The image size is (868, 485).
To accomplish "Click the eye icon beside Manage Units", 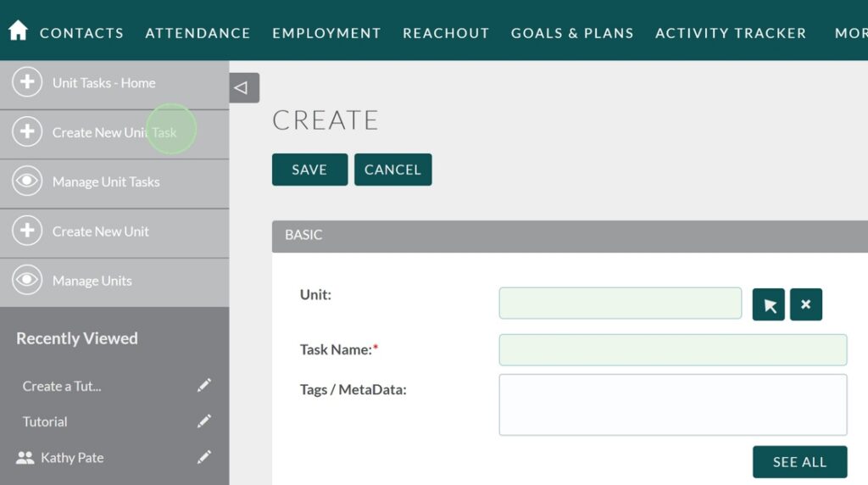I will [x=27, y=280].
